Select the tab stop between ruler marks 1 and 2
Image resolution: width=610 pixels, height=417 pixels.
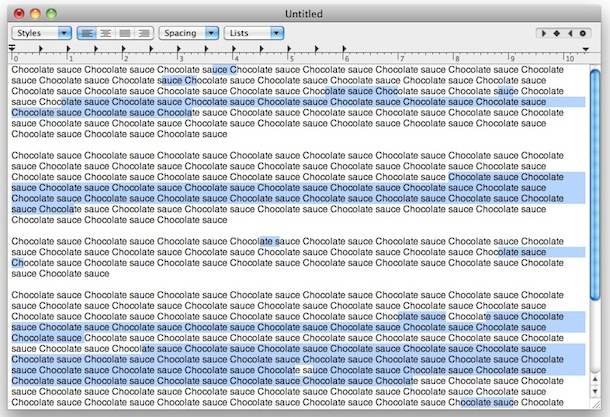(x=96, y=49)
